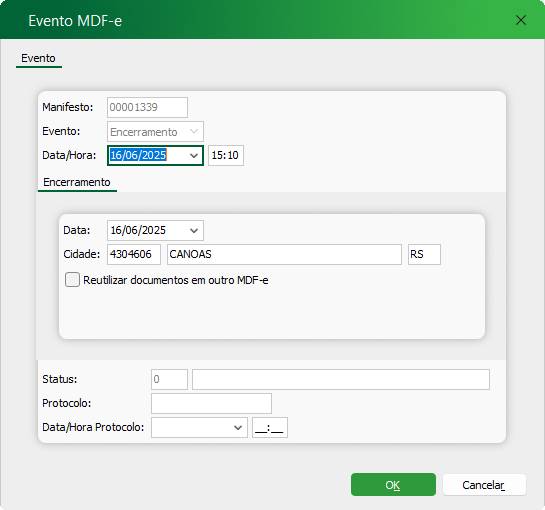Expand the Encerramento Data calendar dropdown
Viewport: 545px width, 510px height.
pyautogui.click(x=194, y=230)
